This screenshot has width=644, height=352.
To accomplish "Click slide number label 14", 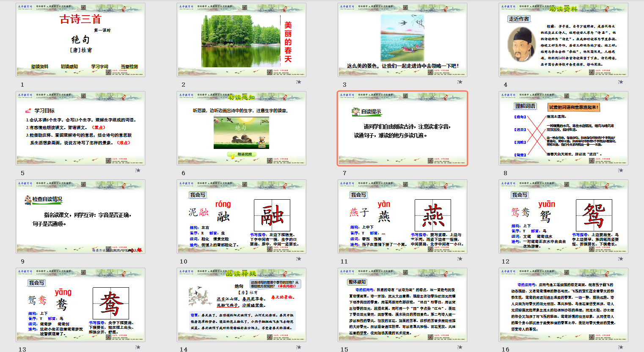I will tap(184, 349).
